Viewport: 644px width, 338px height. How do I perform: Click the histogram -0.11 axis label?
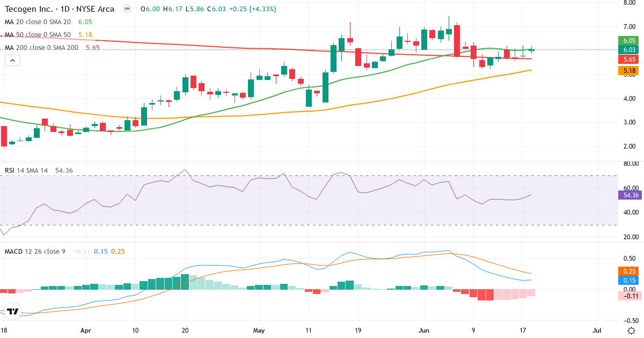630,296
